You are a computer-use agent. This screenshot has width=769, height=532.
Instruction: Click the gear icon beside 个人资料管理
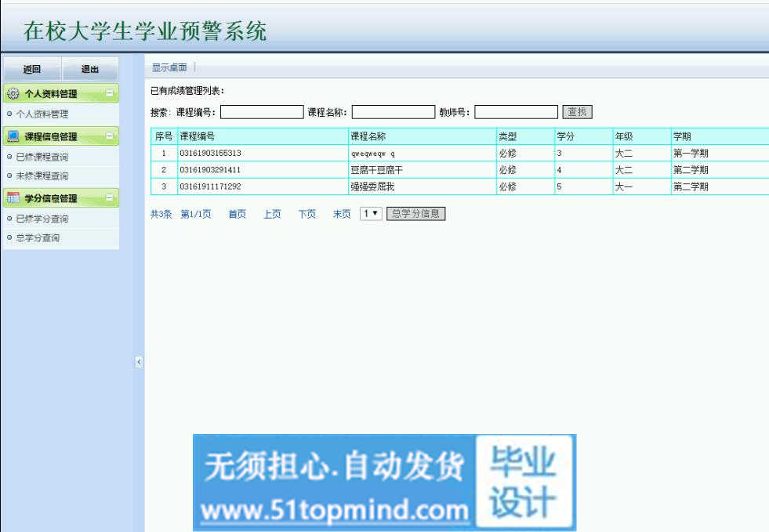pos(13,94)
